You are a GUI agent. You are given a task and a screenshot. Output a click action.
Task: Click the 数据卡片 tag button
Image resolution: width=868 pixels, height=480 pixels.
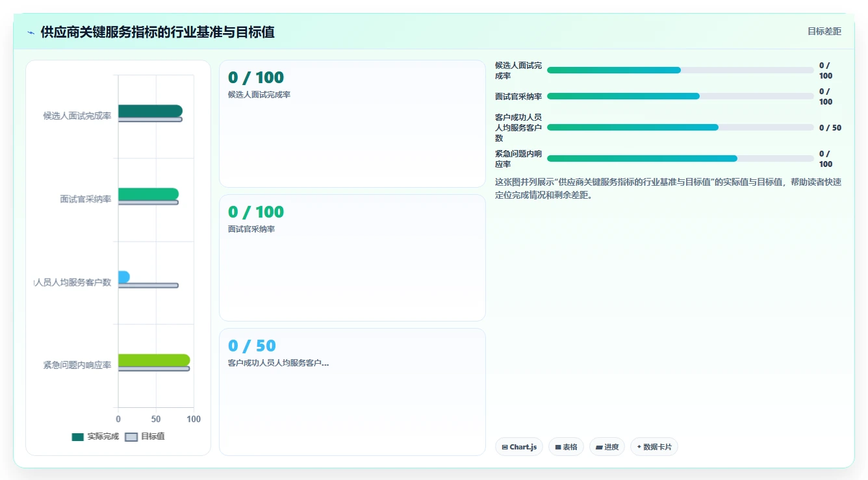click(654, 447)
